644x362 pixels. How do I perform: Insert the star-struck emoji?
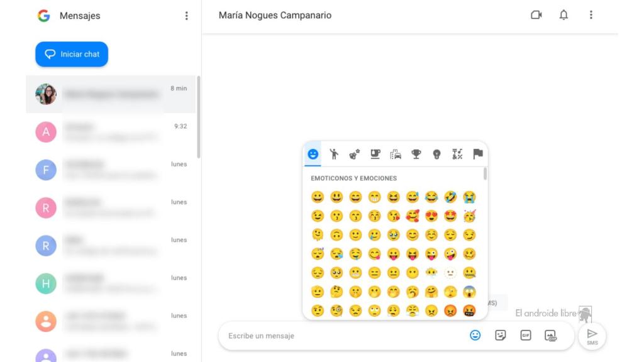click(x=450, y=216)
